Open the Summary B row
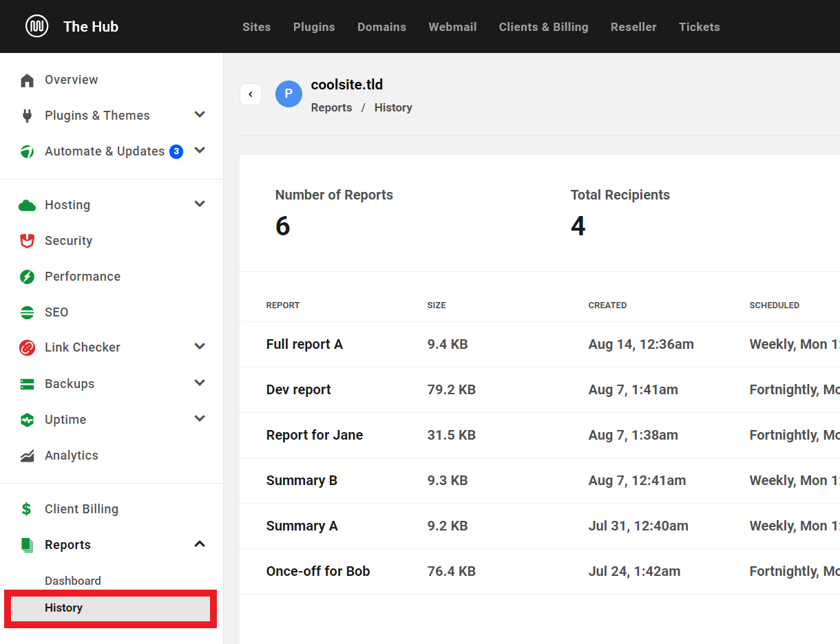Screen dimensions: 840x644 540,480
